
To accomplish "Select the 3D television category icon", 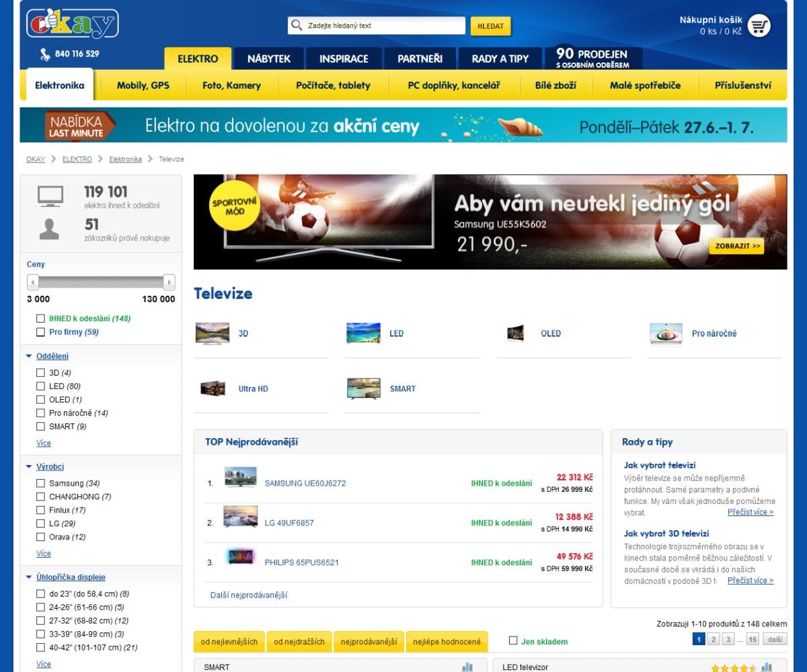I will tap(212, 333).
